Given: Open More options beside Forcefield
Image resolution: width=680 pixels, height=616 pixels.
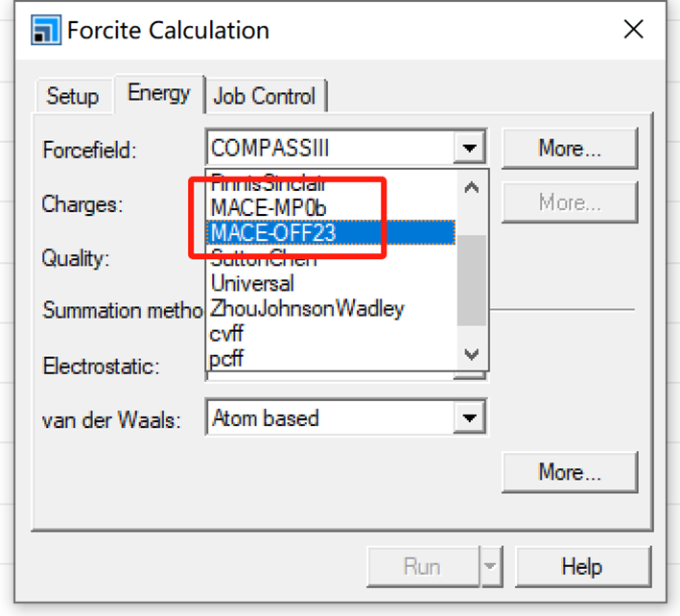Looking at the screenshot, I should pos(569,149).
